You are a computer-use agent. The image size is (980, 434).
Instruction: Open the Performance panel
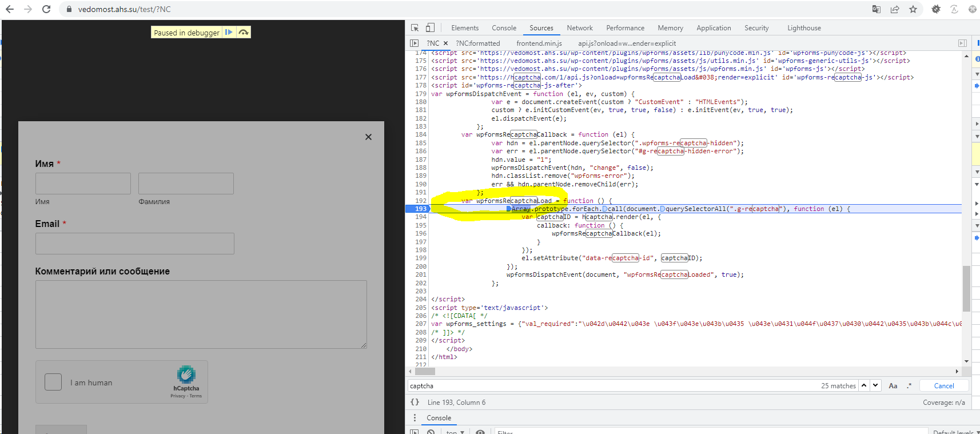coord(625,28)
